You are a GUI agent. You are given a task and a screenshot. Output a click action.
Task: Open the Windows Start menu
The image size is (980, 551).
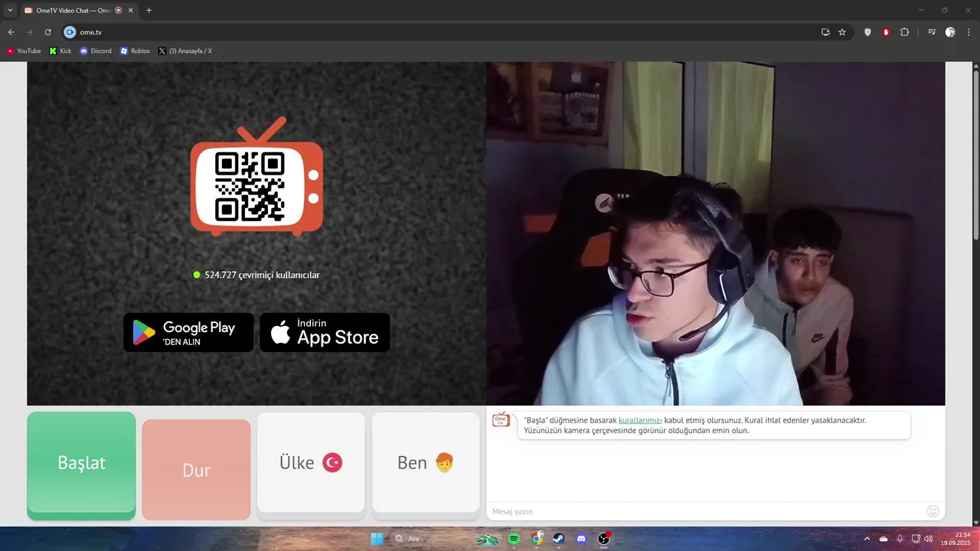coord(377,539)
